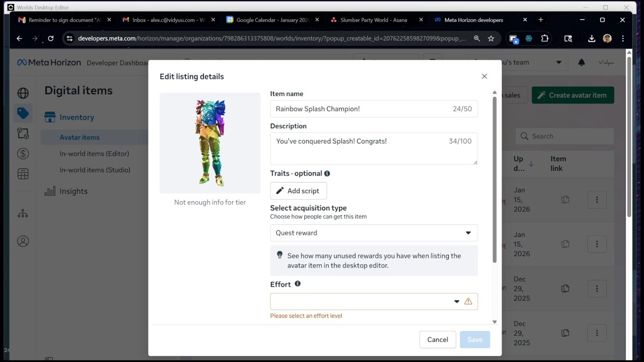Viewport: 644px width, 362px height.
Task: Click Avatar items in Inventory
Action: [79, 137]
